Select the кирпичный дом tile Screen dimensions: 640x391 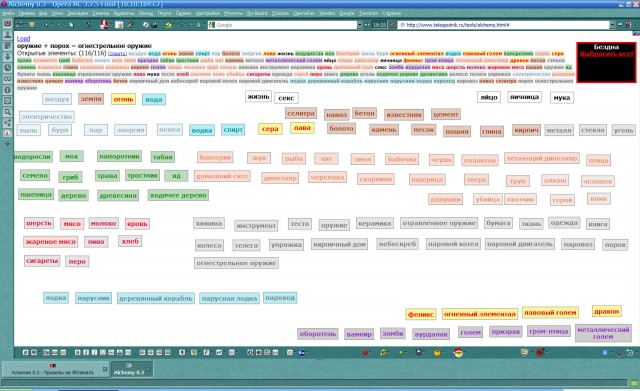339,244
